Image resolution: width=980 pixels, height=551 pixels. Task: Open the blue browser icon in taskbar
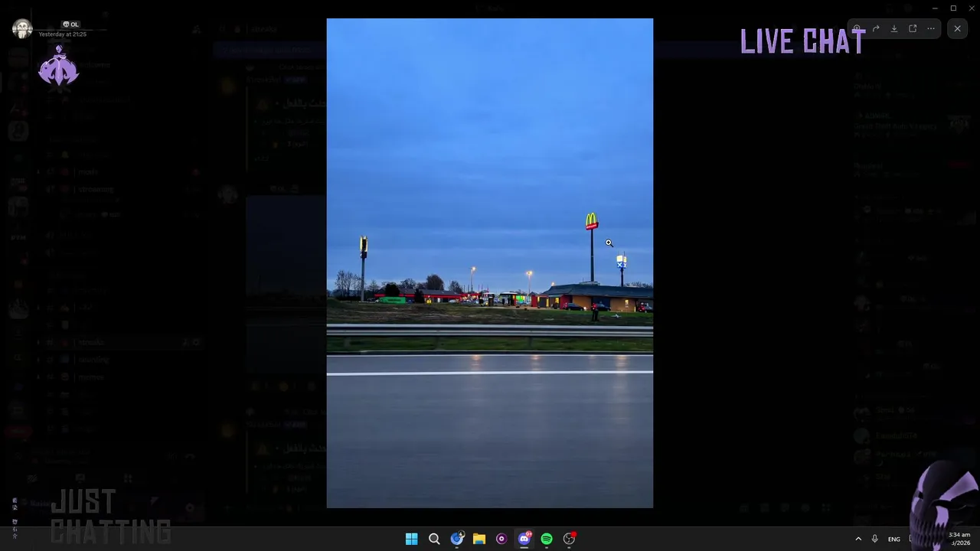(x=457, y=539)
